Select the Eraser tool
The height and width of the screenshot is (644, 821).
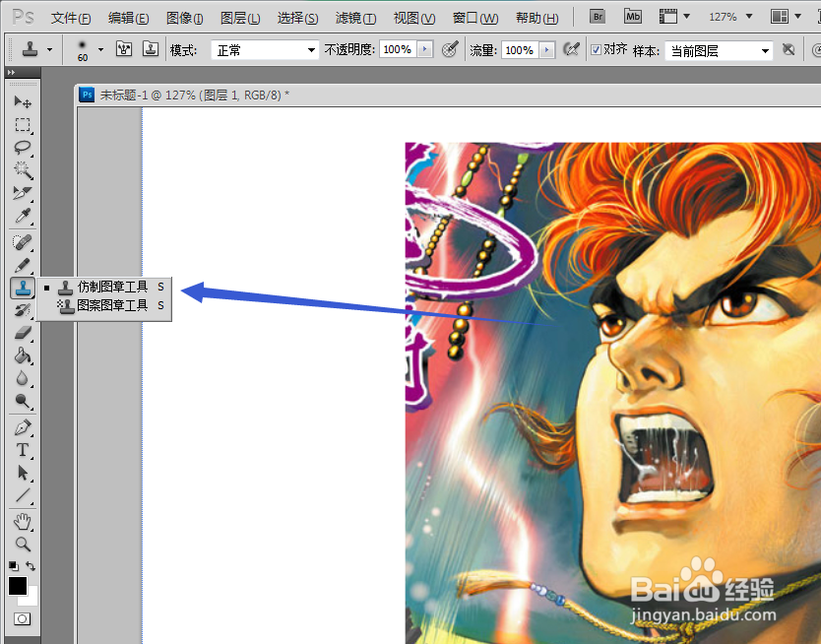click(x=23, y=333)
